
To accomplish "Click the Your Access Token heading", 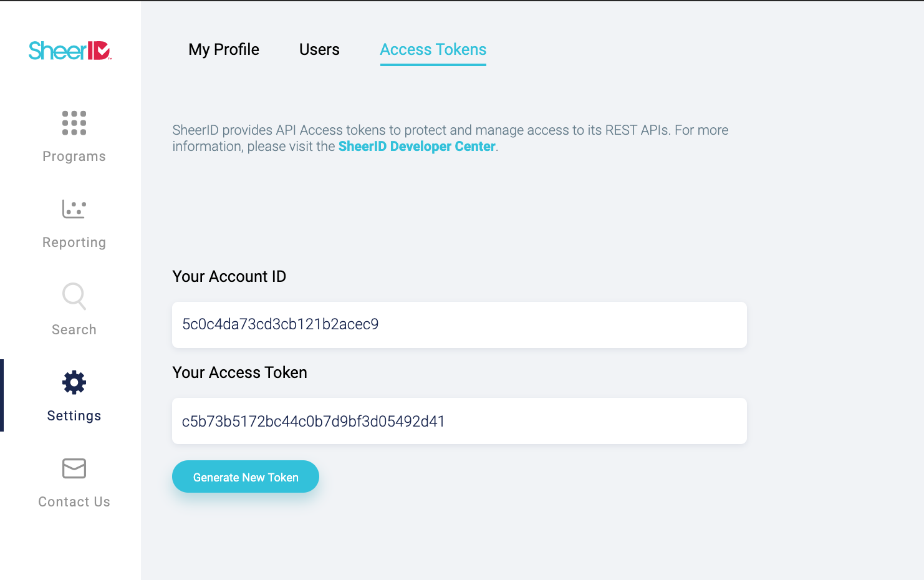I will (x=240, y=372).
